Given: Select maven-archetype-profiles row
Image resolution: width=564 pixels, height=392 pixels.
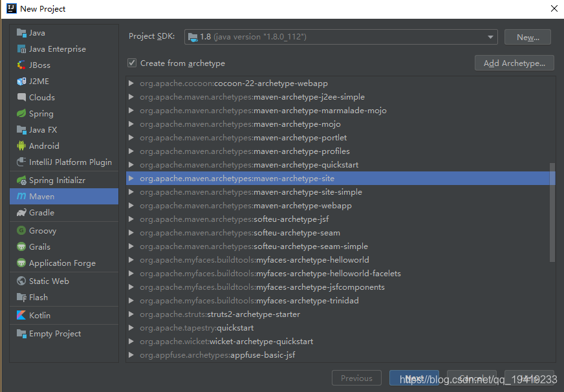Looking at the screenshot, I should pyautogui.click(x=340, y=151).
